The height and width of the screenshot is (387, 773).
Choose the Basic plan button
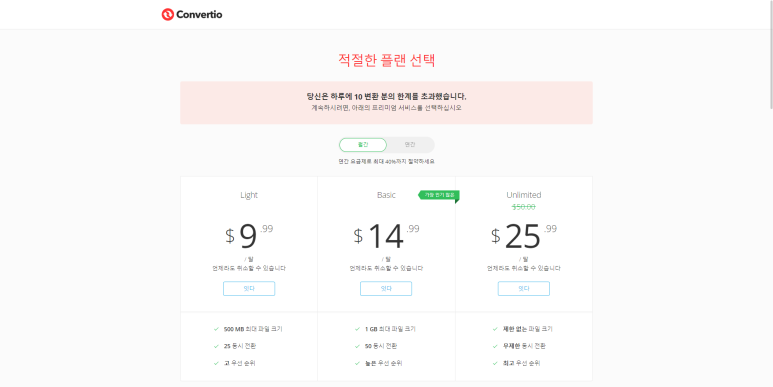click(386, 288)
